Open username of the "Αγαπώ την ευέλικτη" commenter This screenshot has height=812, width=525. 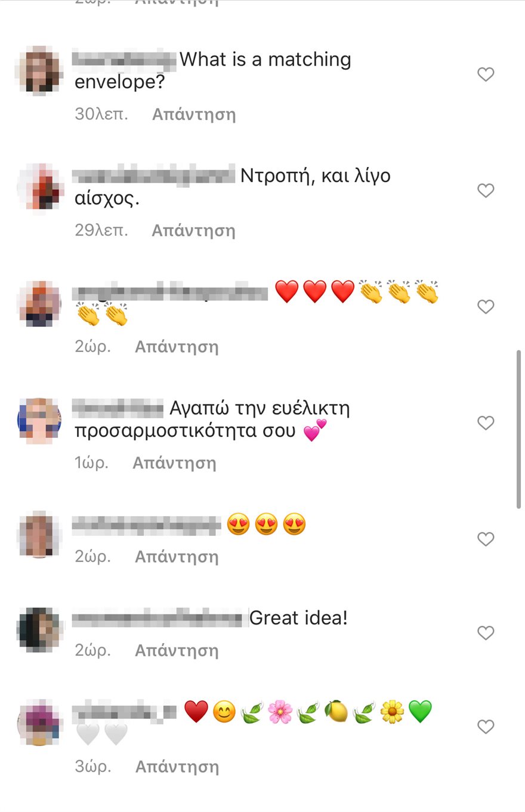(118, 409)
